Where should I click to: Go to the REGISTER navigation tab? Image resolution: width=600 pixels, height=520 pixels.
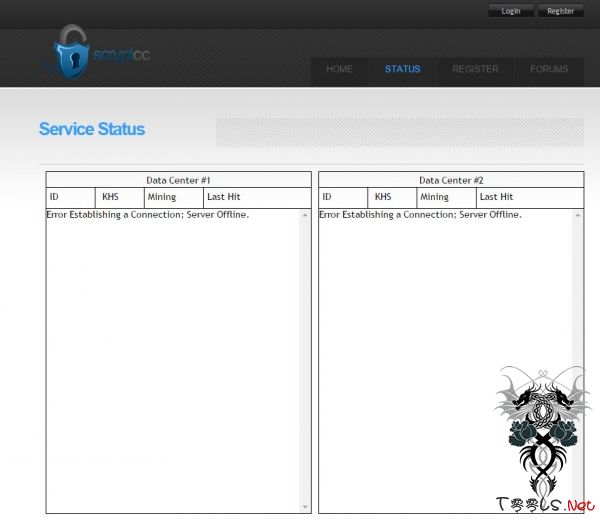(x=475, y=70)
